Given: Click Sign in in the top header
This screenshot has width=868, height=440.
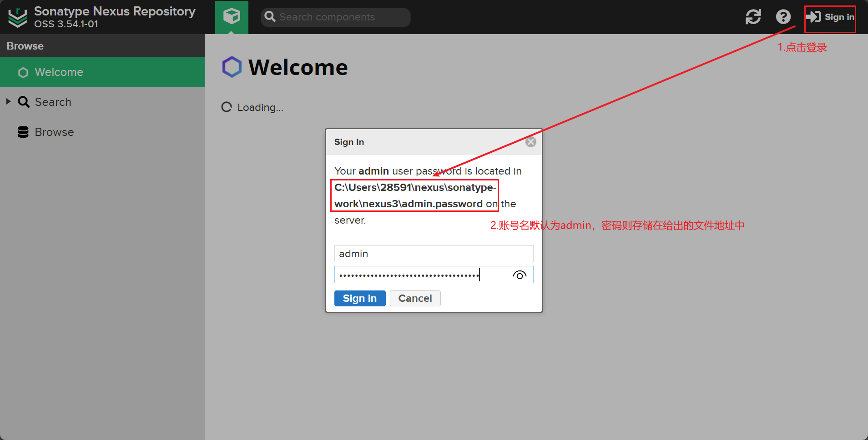Looking at the screenshot, I should click(x=830, y=17).
